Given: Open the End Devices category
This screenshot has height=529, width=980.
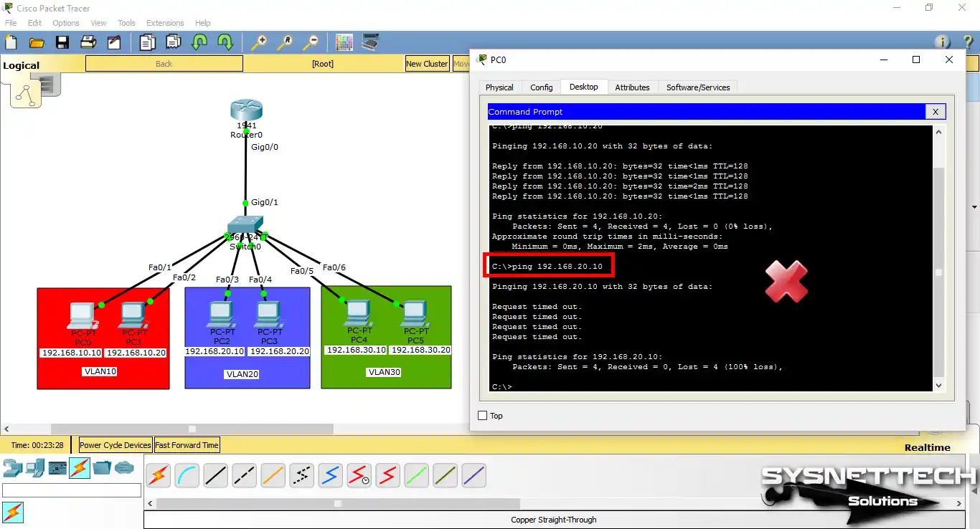Looking at the screenshot, I should pos(35,467).
